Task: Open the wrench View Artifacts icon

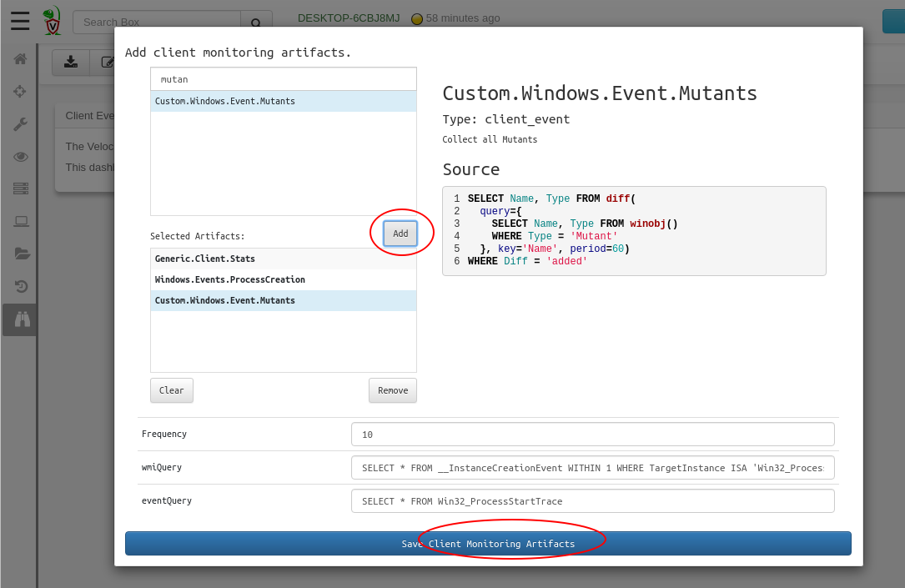Action: tap(20, 123)
